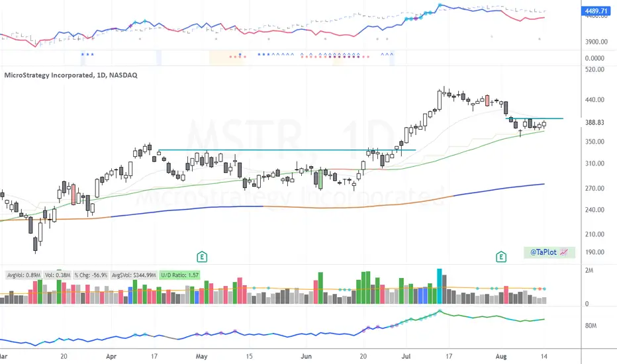Click the 14 date label
This screenshot has width=617, height=364.
[x=544, y=357]
